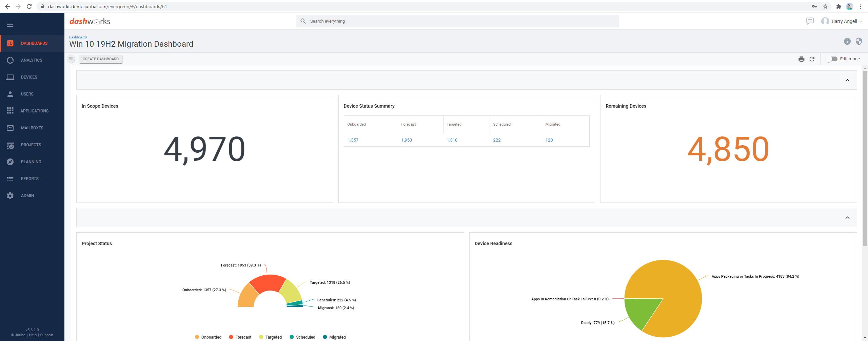Click the CREATE DASHBOARD button
This screenshot has width=868, height=341.
(x=101, y=59)
